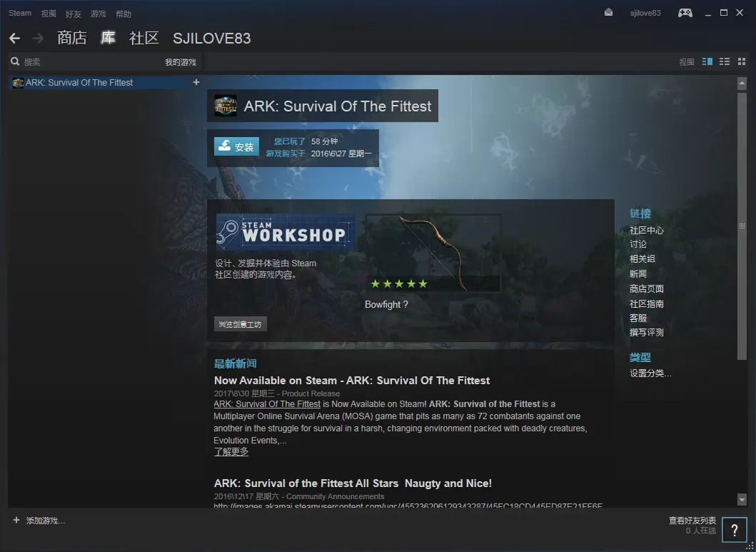Open the 我的游戏 filter dropdown

tap(181, 62)
